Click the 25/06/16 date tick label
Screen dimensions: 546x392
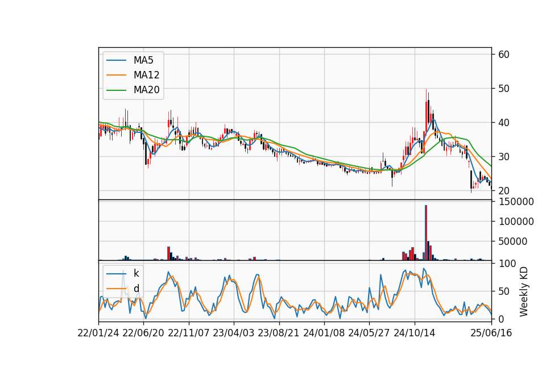[491, 333]
